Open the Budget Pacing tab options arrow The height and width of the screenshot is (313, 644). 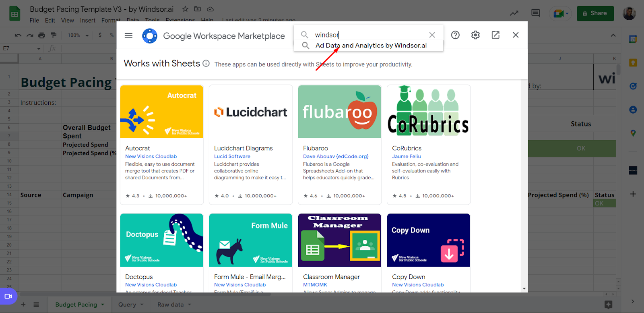103,305
